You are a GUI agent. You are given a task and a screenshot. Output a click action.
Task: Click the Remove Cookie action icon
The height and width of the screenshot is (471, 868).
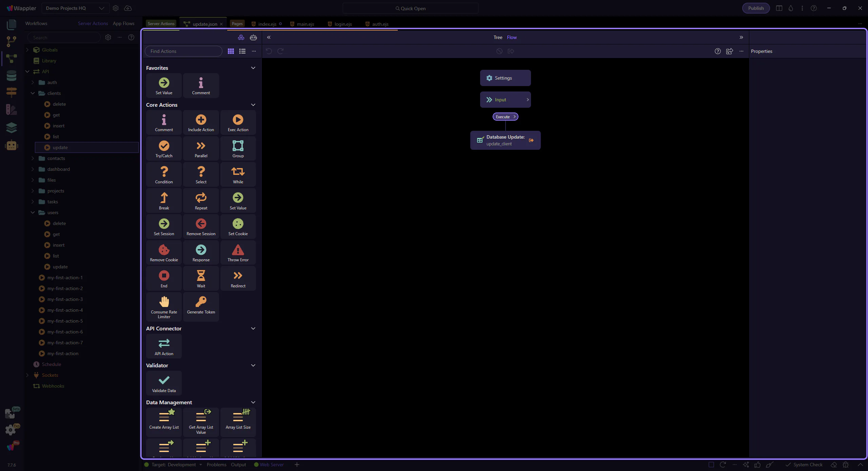pos(164,250)
